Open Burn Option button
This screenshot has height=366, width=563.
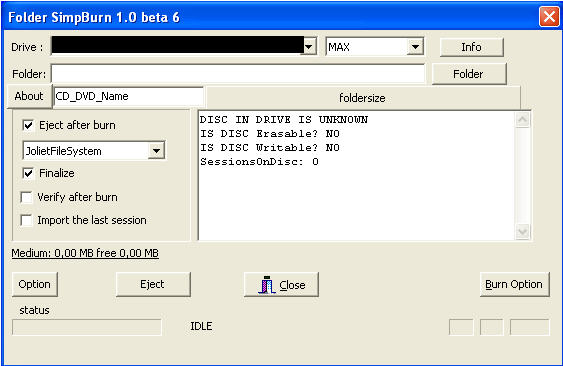514,284
